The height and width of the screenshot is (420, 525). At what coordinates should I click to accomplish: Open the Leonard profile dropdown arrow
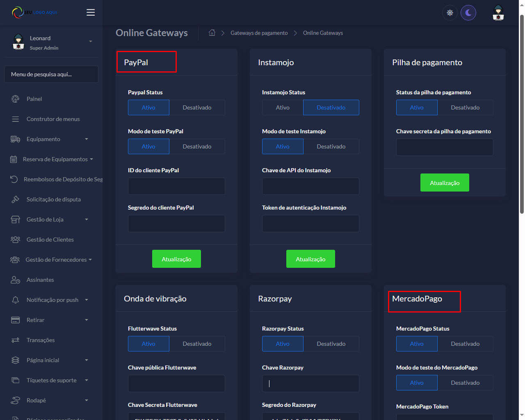click(x=91, y=41)
